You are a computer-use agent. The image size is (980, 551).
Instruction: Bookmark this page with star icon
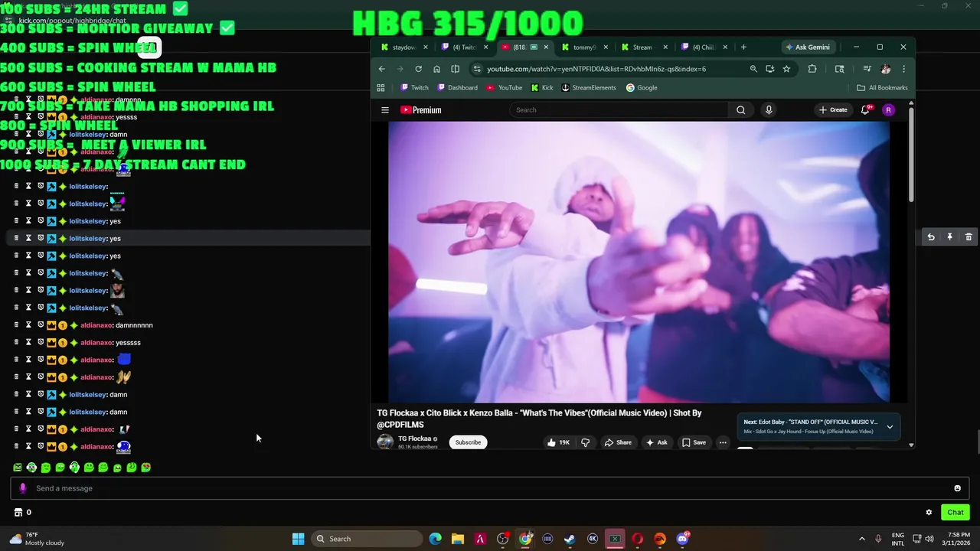pos(786,69)
